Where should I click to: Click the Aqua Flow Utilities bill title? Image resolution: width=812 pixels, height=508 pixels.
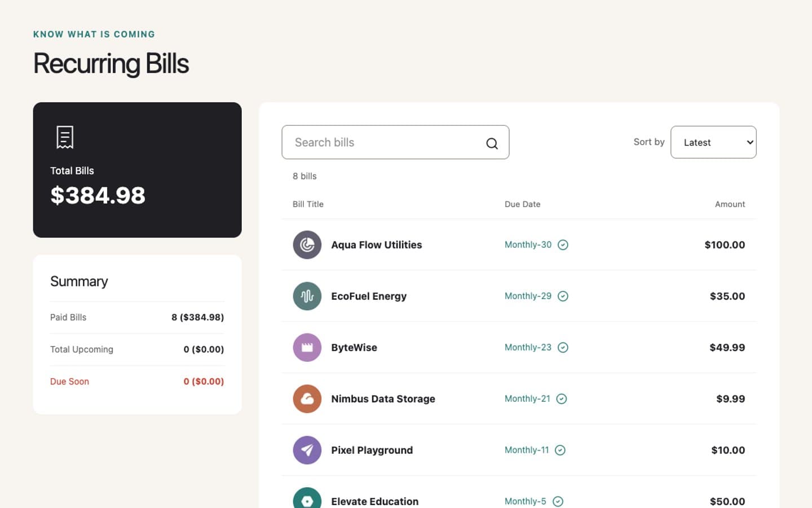[x=377, y=245]
